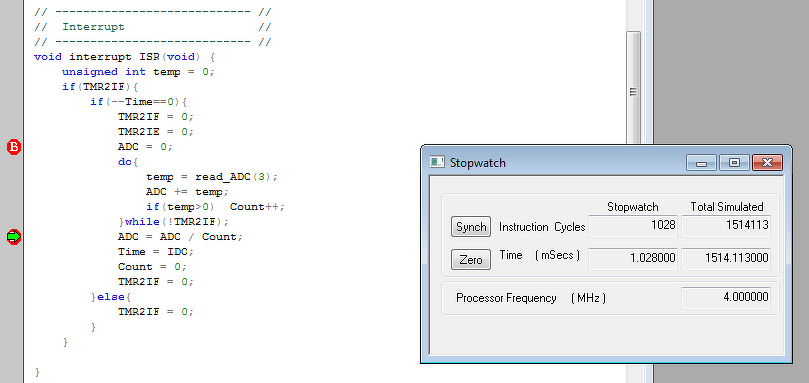This screenshot has width=809, height=383.
Task: Select the Stopwatch instruction cycles field
Action: pos(633,226)
